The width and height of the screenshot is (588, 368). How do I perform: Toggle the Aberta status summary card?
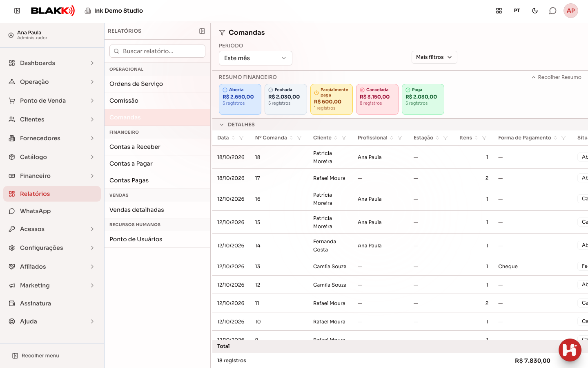pos(240,99)
